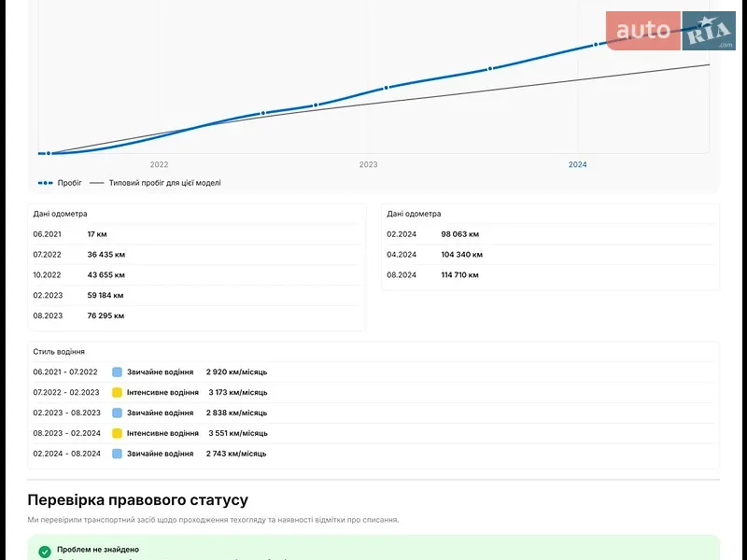Viewport: 747px width, 560px height.
Task: Click the date 02.2023 in odometer table
Action: pos(48,295)
